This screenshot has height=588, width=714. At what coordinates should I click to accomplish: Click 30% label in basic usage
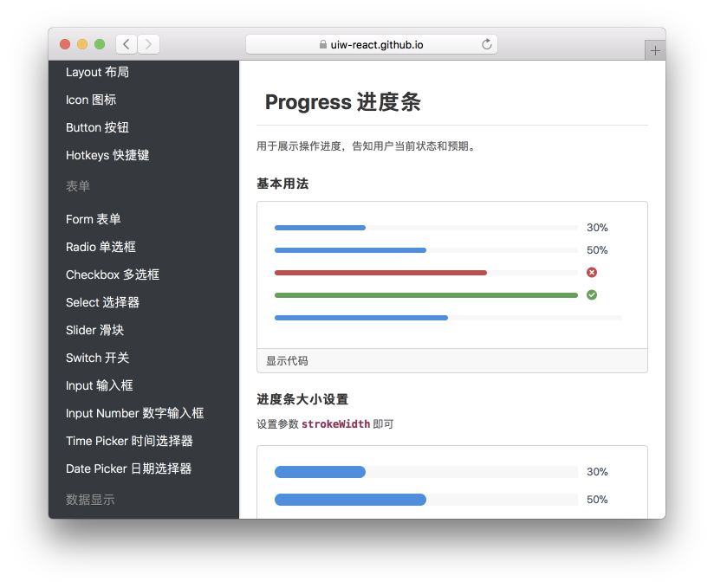click(597, 228)
